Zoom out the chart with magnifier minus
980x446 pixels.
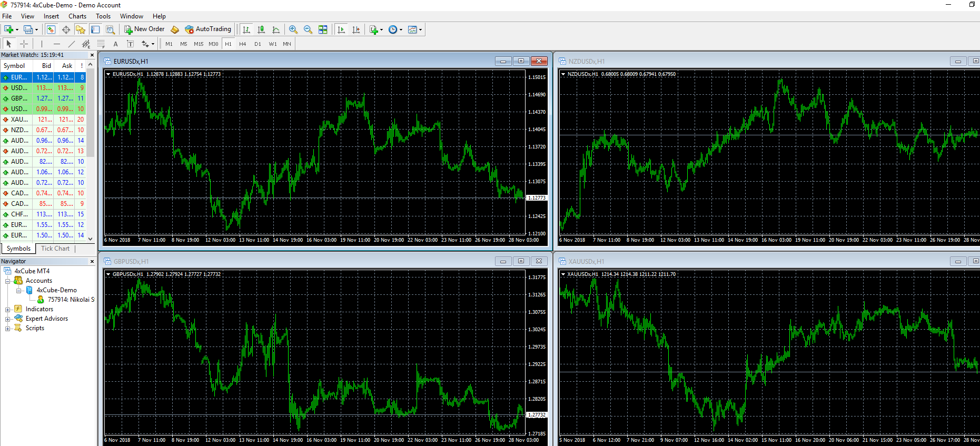308,29
